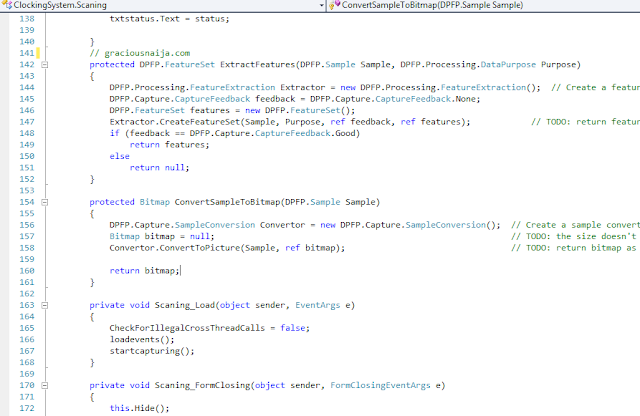Collapse the Scaning_FormClosing method outline
The width and height of the screenshot is (640, 416).
45,385
